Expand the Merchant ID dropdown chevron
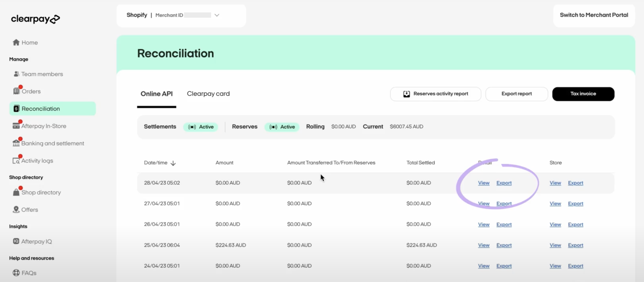This screenshot has width=644, height=282. pos(217,15)
